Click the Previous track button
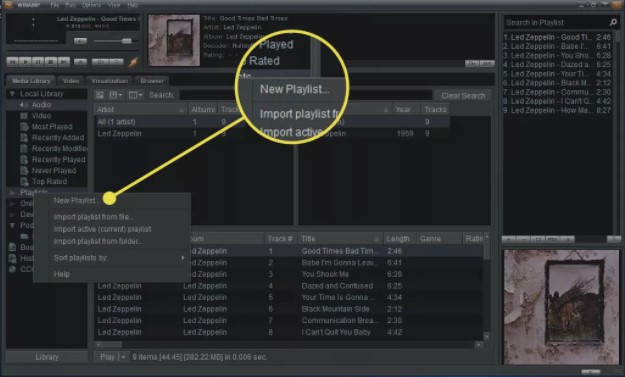 pos(13,62)
